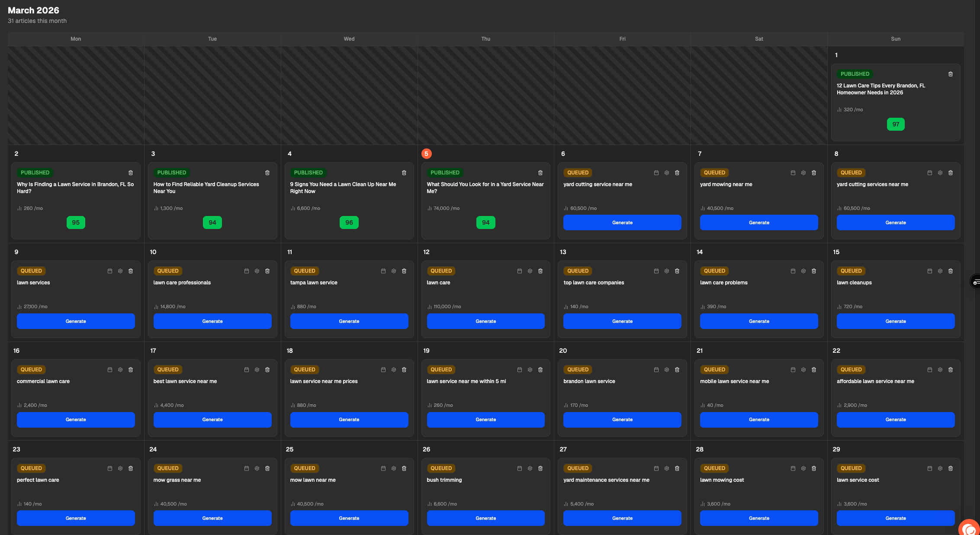Viewport: 980px width, 535px height.
Task: Open the calendar icon on the "lawn care" card
Action: [519, 271]
